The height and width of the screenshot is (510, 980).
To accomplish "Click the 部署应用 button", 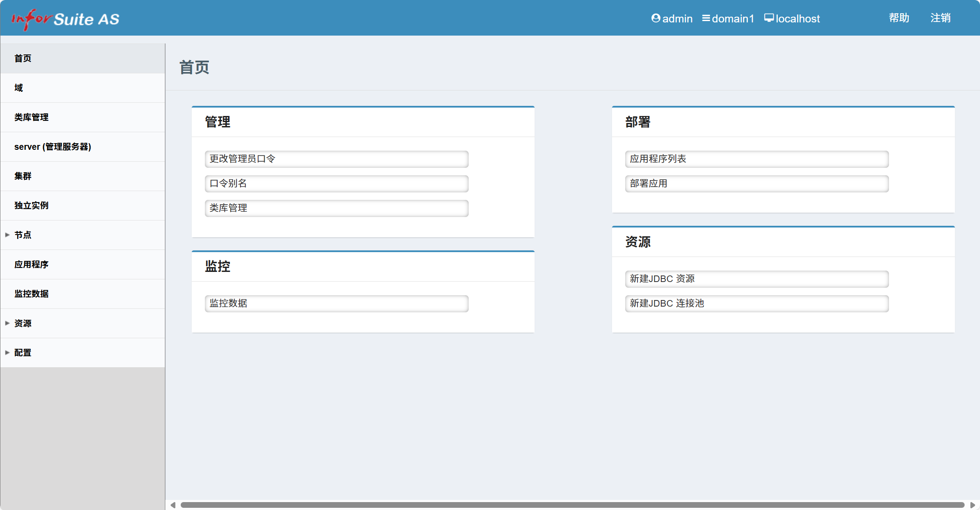I will 756,184.
